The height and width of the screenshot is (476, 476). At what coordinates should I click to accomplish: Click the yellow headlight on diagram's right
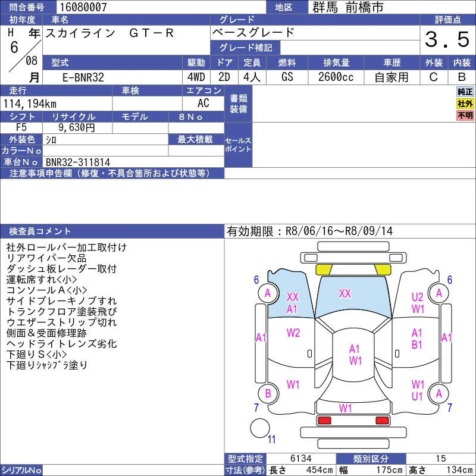click(x=383, y=270)
